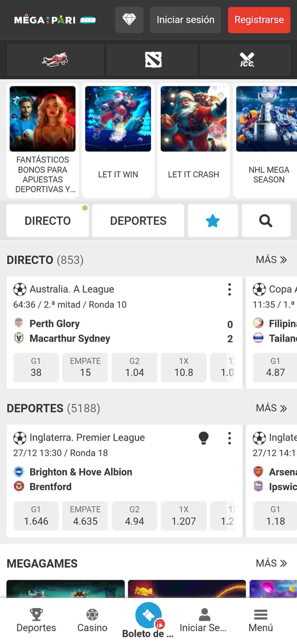
Task: Switch to the DIRECTO tab
Action: point(48,221)
